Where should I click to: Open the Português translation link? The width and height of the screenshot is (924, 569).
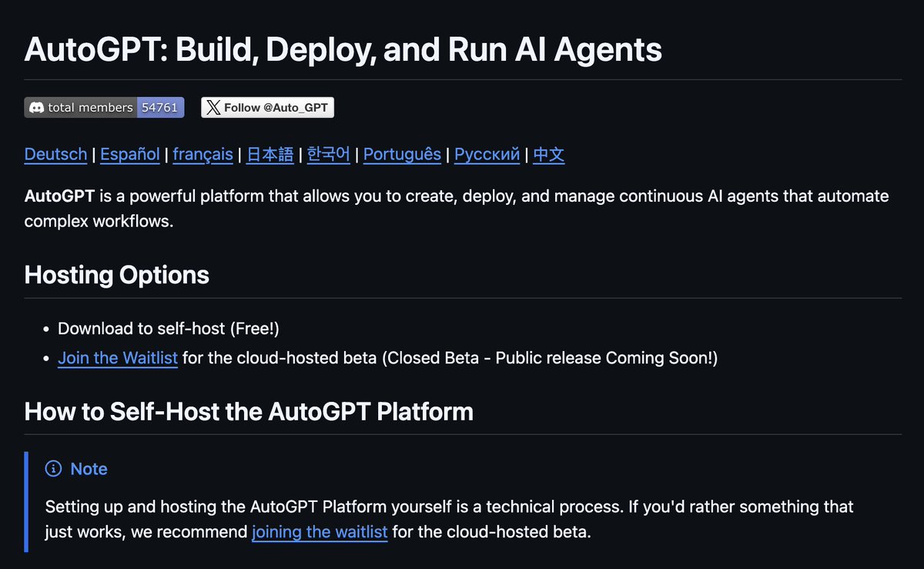click(x=402, y=154)
